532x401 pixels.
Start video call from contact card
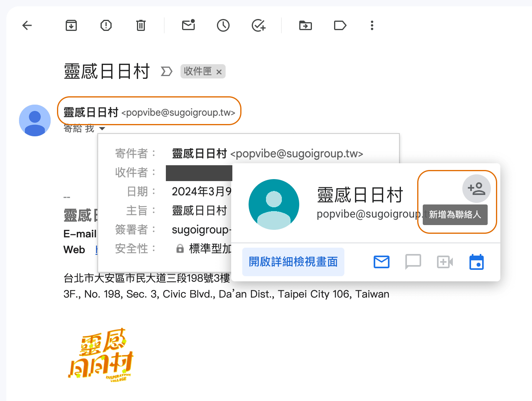[x=445, y=262]
